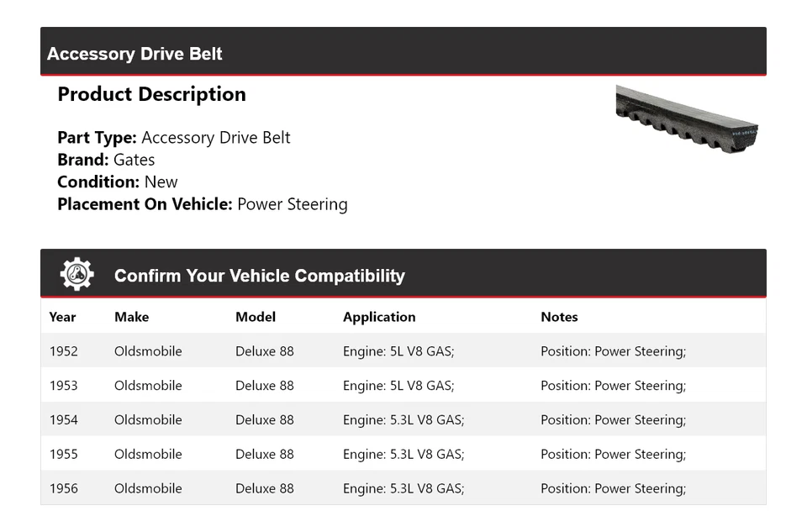Click the Part Type: Accessory Drive Belt line
The width and height of the screenshot is (807, 532).
coord(174,137)
